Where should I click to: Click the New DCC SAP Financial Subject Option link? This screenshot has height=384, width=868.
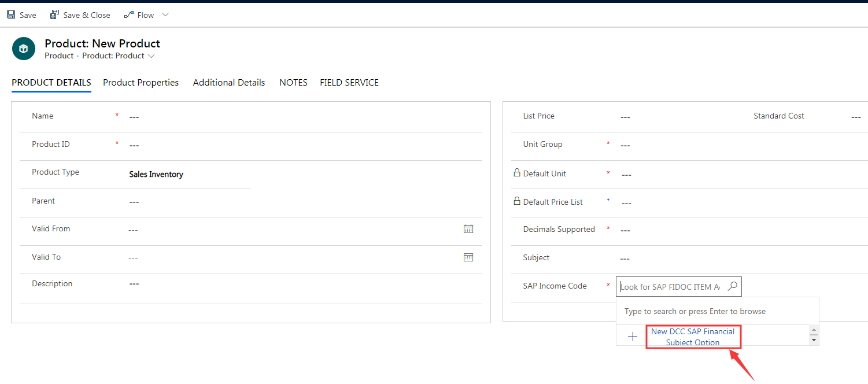tap(693, 337)
